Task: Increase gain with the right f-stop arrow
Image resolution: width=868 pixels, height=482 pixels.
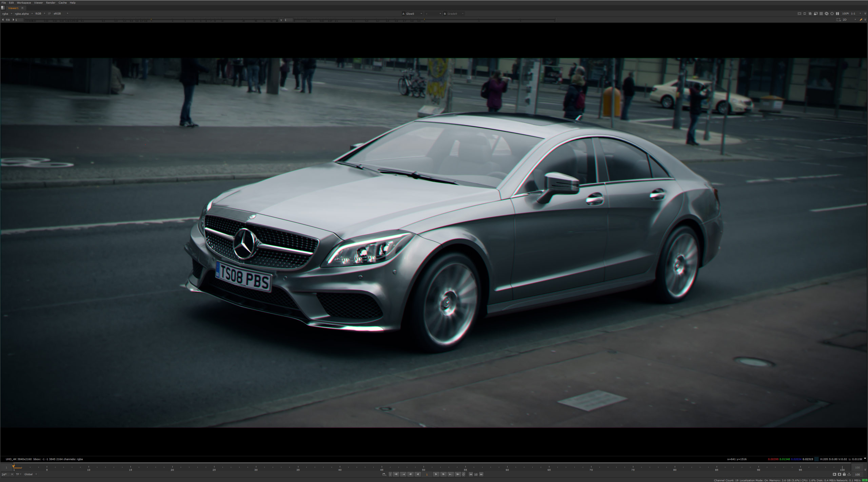Action: (13, 20)
